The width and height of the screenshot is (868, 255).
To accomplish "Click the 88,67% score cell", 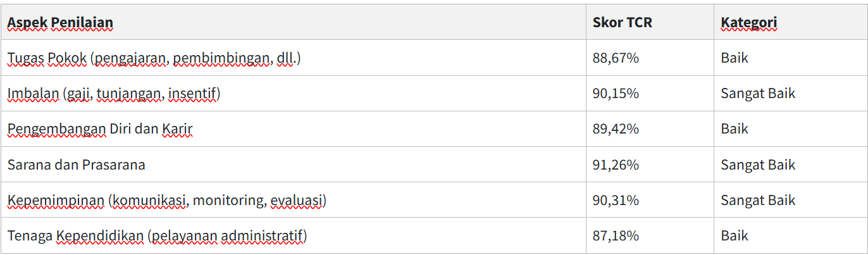I will tap(616, 58).
